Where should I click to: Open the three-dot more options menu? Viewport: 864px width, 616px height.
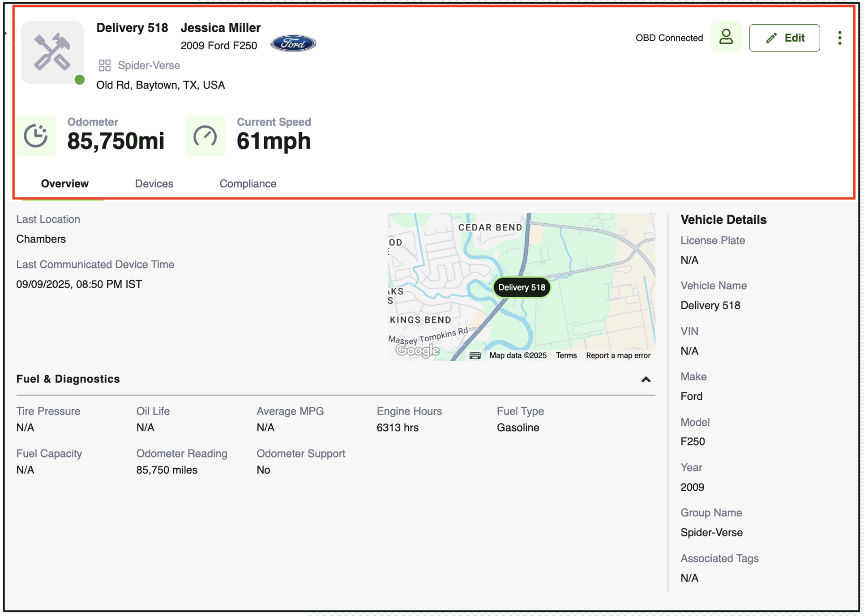(x=839, y=38)
